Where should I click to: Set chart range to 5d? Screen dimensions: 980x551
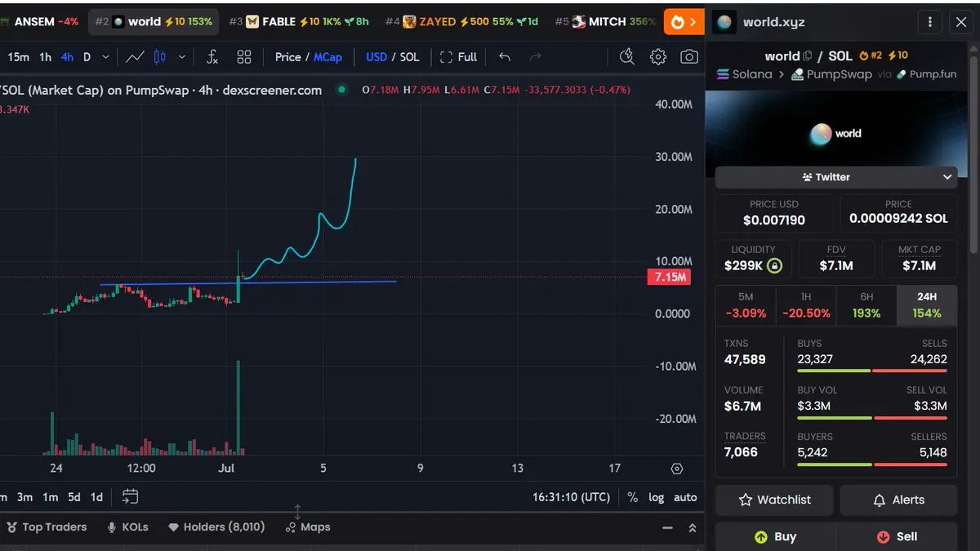coord(74,497)
